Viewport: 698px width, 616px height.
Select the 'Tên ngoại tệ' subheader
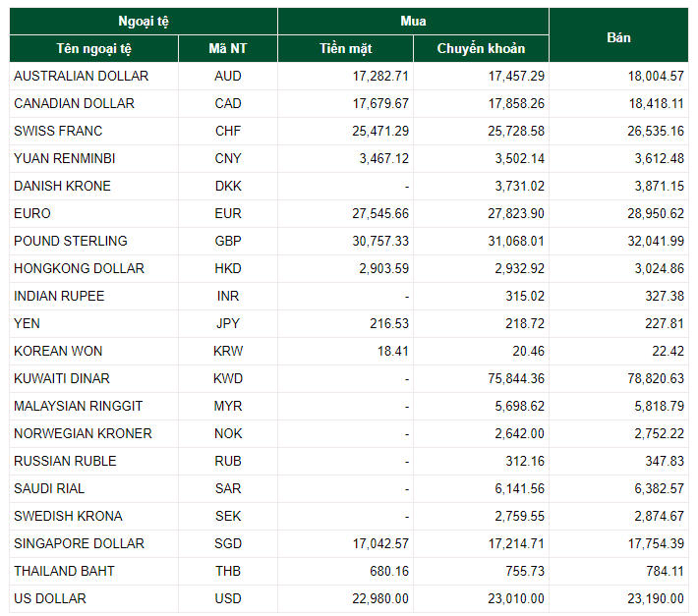[x=94, y=49]
